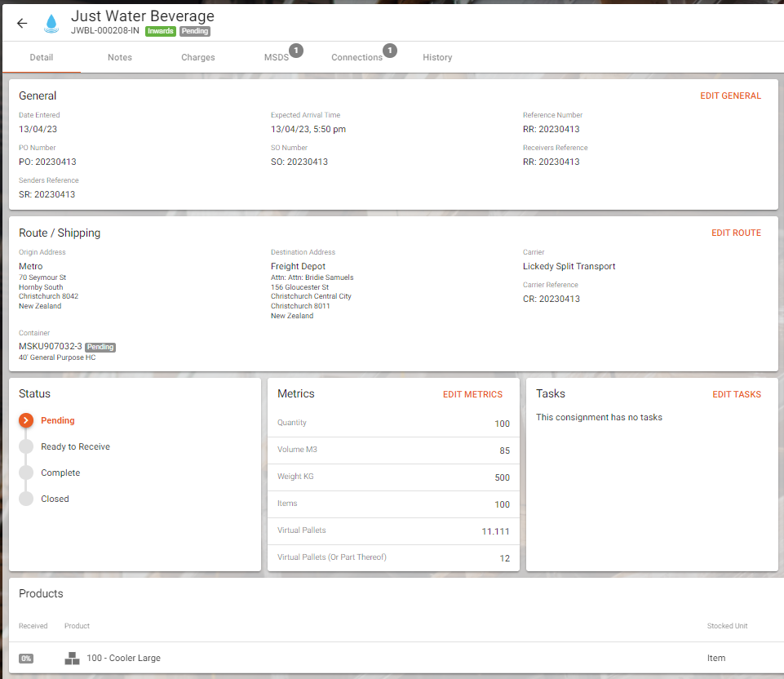Click the Metro origin address name
The image size is (784, 679).
click(x=30, y=267)
